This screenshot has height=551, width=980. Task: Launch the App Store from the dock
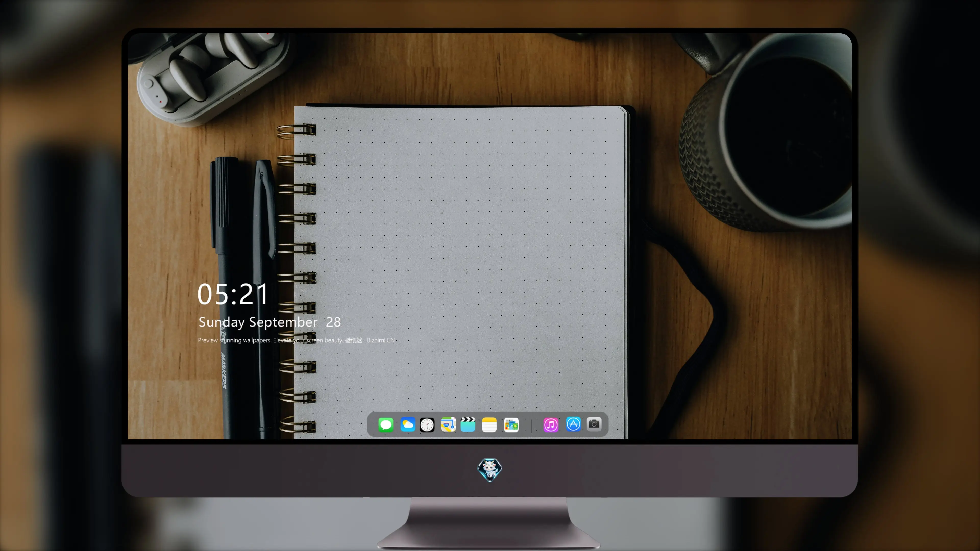573,424
